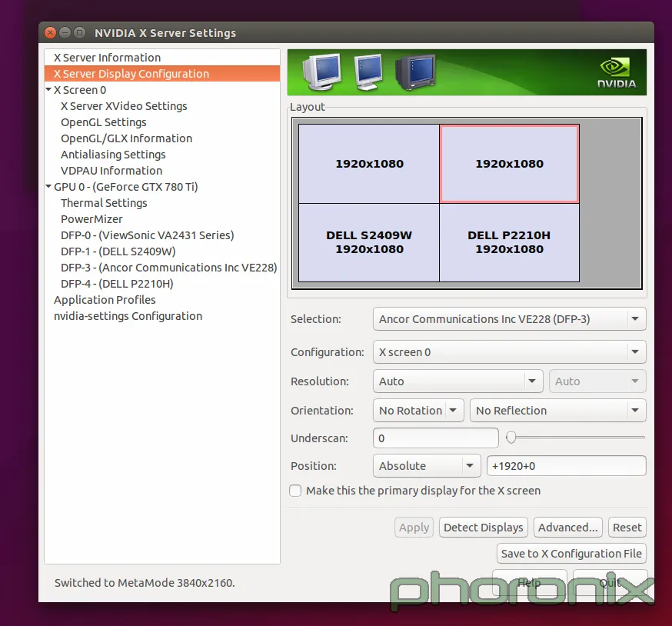Select the top-left 1920x1080 display in layout

(x=369, y=164)
